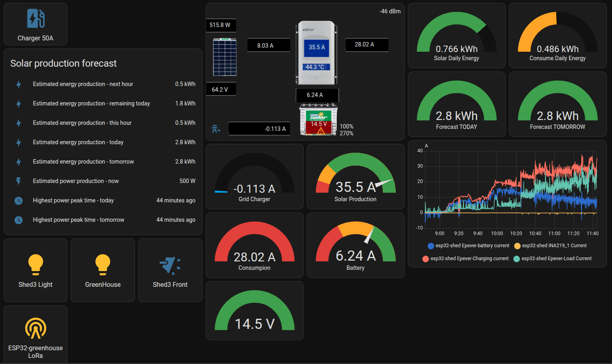The height and width of the screenshot is (364, 612).
Task: Toggle the GreenHouse light bulb
Action: [x=103, y=264]
